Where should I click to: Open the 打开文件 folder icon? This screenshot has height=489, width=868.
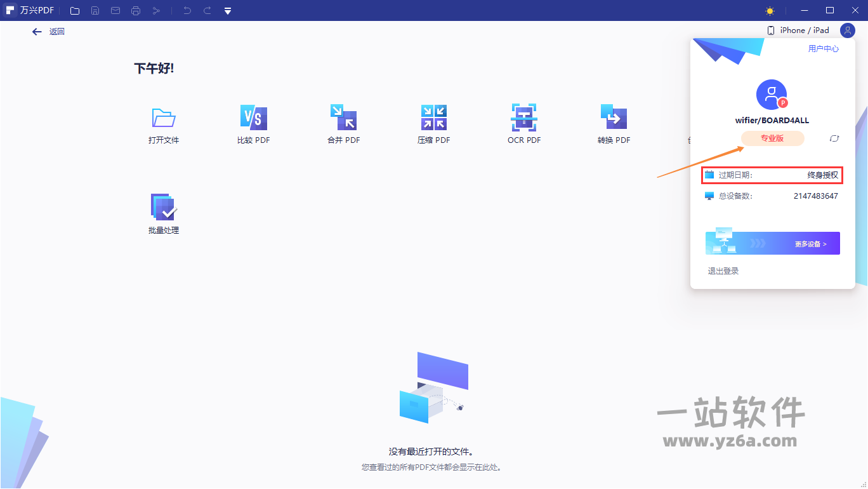click(164, 118)
